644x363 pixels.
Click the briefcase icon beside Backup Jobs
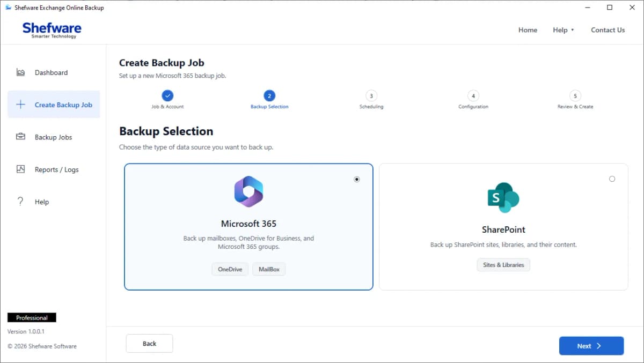coord(20,137)
